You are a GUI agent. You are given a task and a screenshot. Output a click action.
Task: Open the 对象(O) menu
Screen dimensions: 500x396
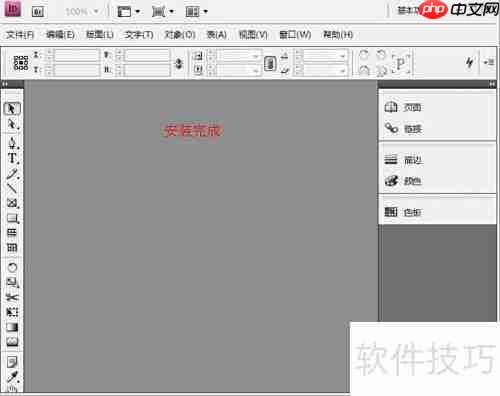180,34
